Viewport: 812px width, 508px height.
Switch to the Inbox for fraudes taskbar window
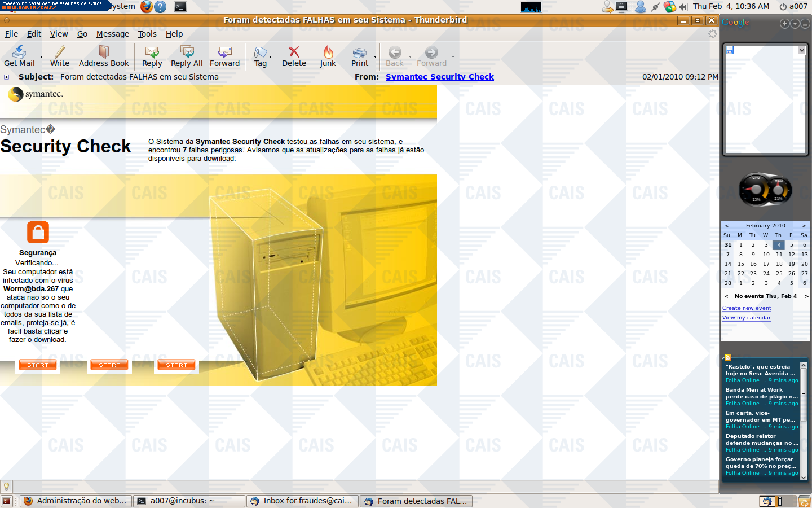click(x=302, y=501)
